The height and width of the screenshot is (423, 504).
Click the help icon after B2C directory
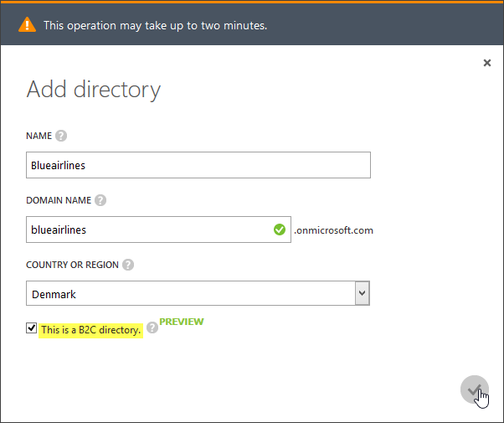click(152, 328)
